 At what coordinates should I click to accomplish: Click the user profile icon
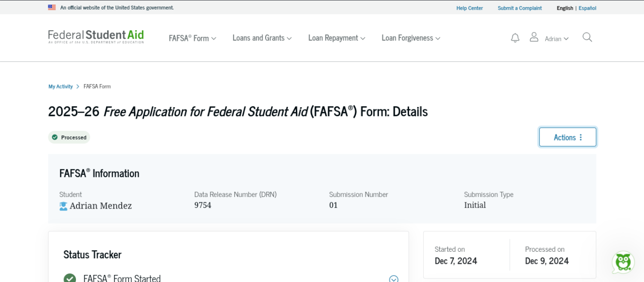coord(534,37)
